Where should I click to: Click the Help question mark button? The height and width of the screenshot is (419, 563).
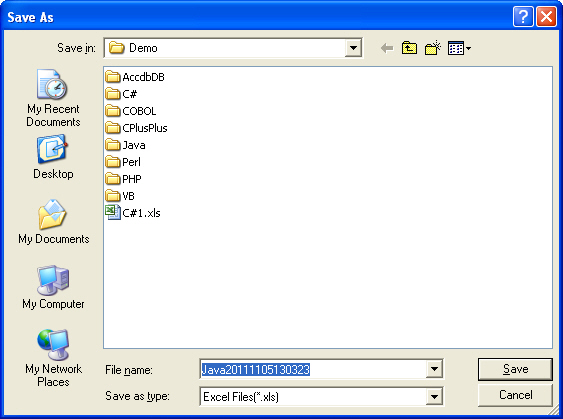pos(523,17)
